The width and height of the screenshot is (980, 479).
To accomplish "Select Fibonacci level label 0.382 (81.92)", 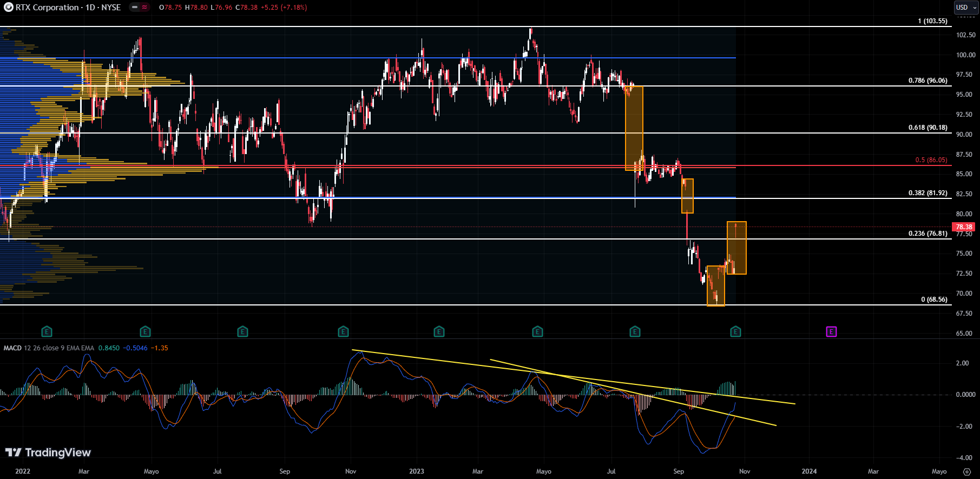I will click(928, 193).
